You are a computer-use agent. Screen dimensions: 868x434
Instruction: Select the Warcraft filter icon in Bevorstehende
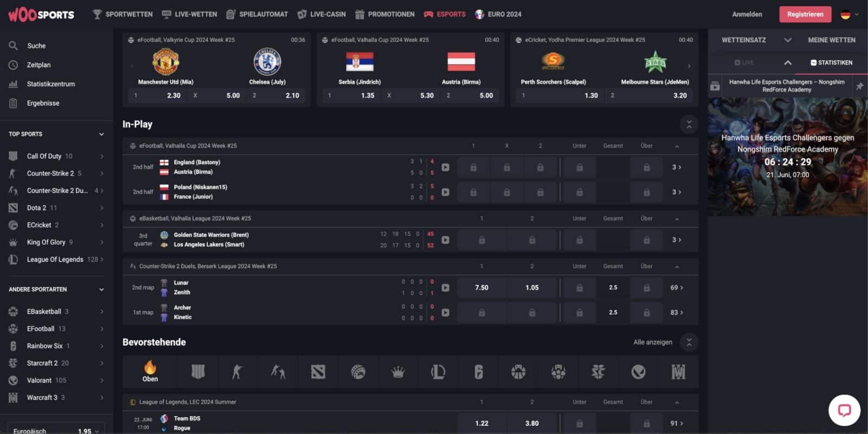[678, 372]
